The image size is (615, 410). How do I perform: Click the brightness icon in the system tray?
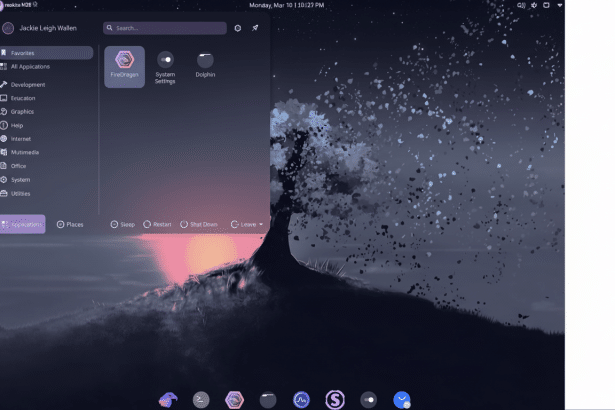point(534,5)
